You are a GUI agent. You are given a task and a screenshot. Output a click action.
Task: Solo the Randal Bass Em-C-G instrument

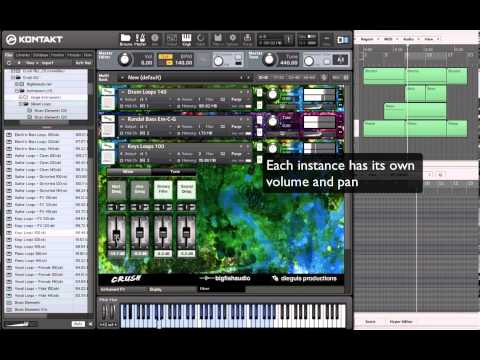click(260, 119)
